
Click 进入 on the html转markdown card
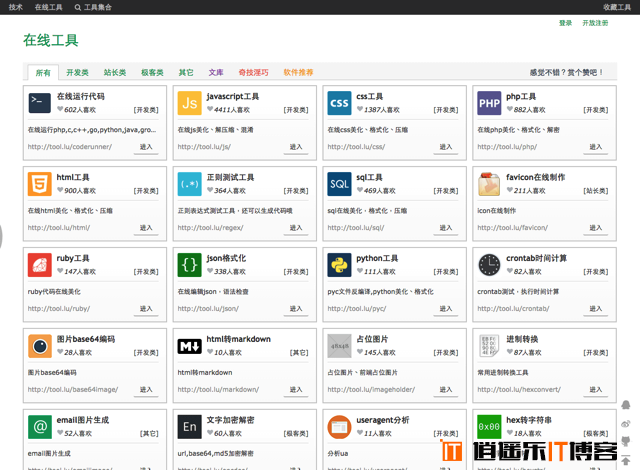click(x=296, y=390)
